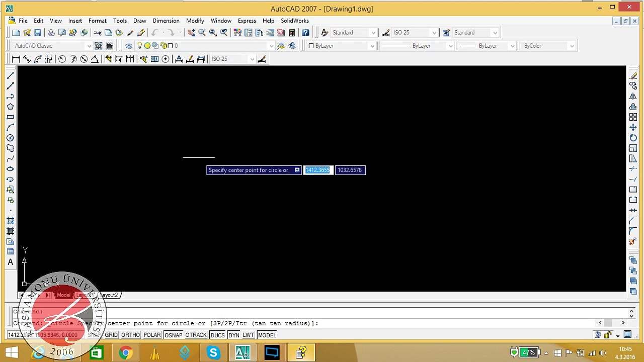Toggle OTRACK in status bar
The height and width of the screenshot is (362, 644).
tap(196, 335)
